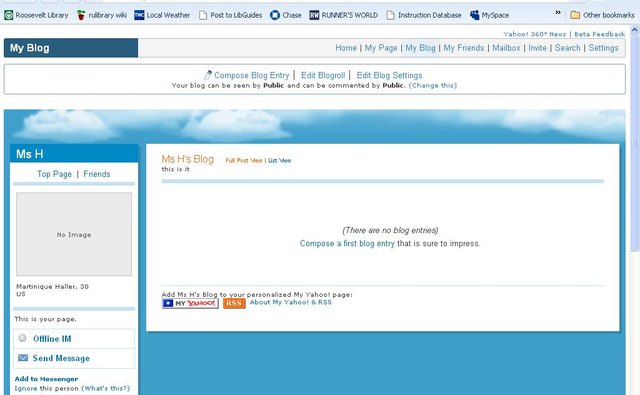Open the MySpace bookmark
Screen dimensions: 640x395
click(x=489, y=15)
